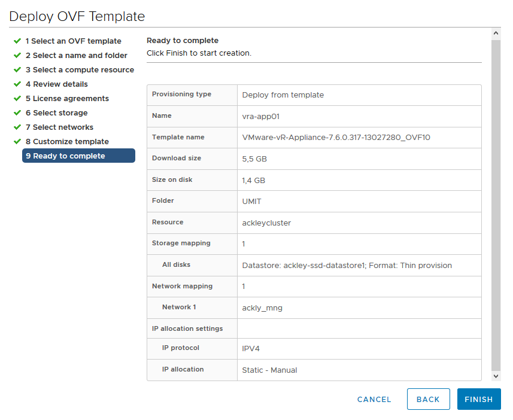
Task: Click the checkmark icon next to Select networks
Action: [17, 127]
